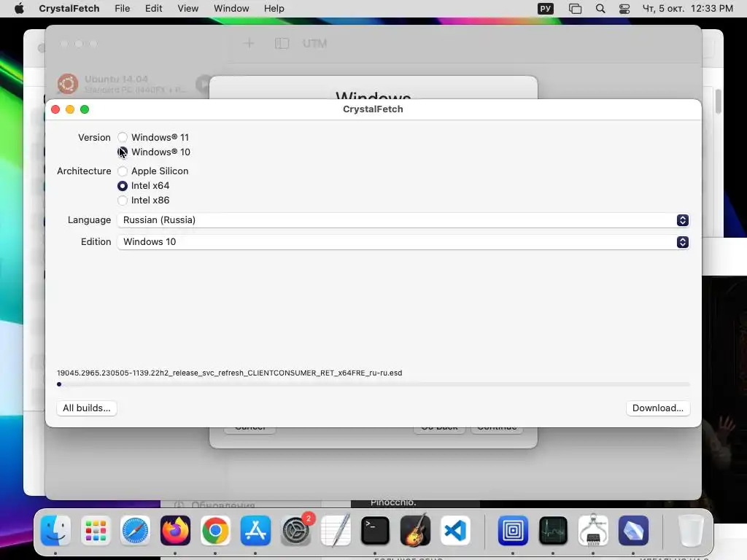The image size is (747, 560).
Task: Open Launchpad from the Dock
Action: click(x=96, y=531)
